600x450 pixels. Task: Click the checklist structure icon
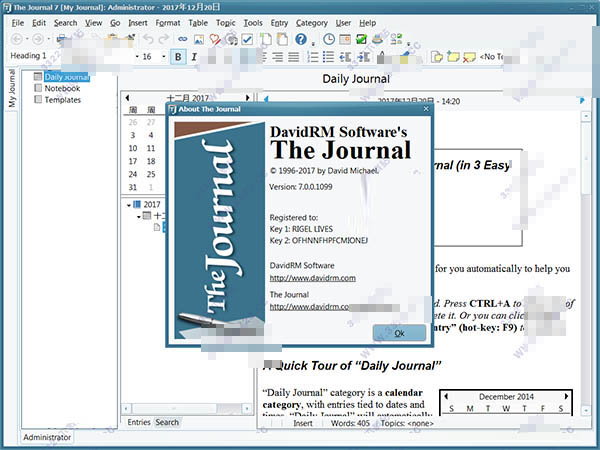[396, 39]
